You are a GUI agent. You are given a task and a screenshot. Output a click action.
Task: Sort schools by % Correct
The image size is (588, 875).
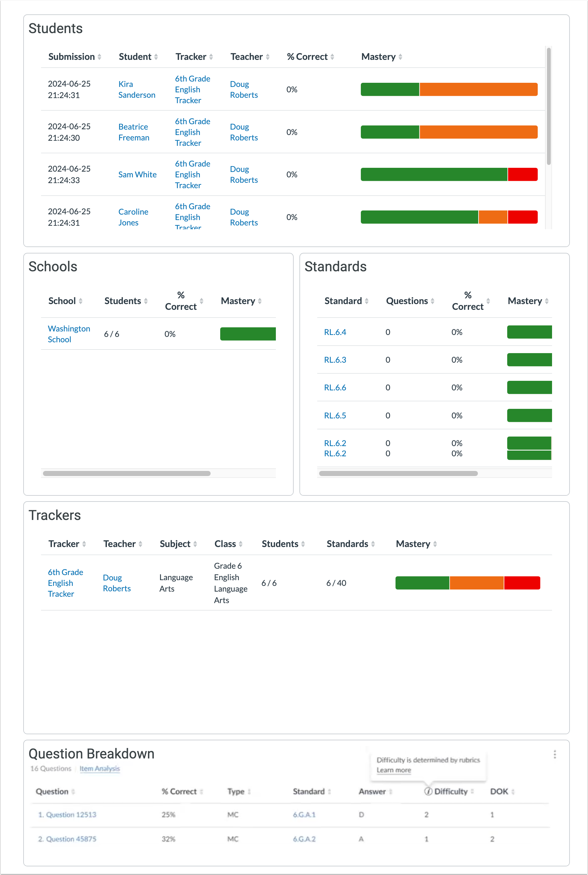tap(201, 301)
